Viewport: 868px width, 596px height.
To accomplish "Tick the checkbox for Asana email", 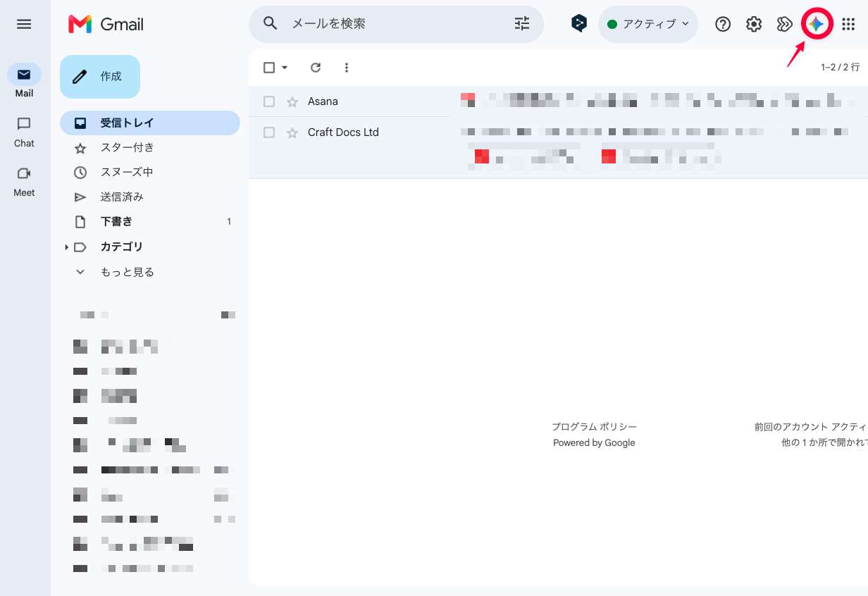I will click(269, 101).
